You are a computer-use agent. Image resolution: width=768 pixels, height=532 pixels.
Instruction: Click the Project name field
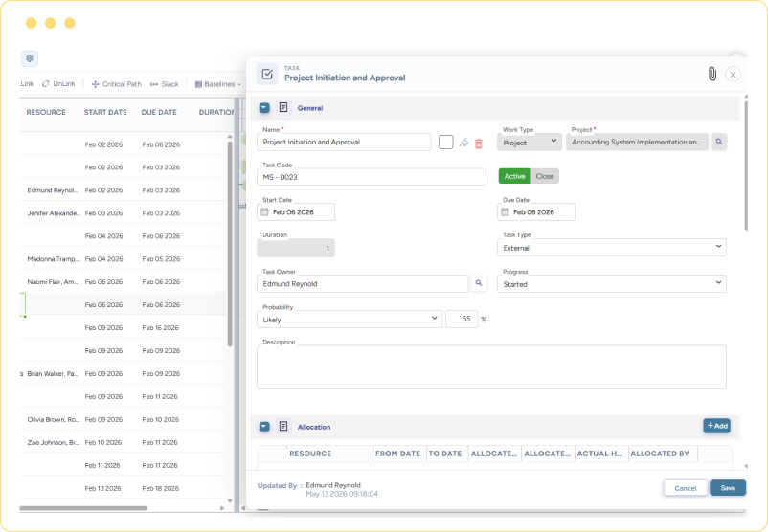(637, 142)
